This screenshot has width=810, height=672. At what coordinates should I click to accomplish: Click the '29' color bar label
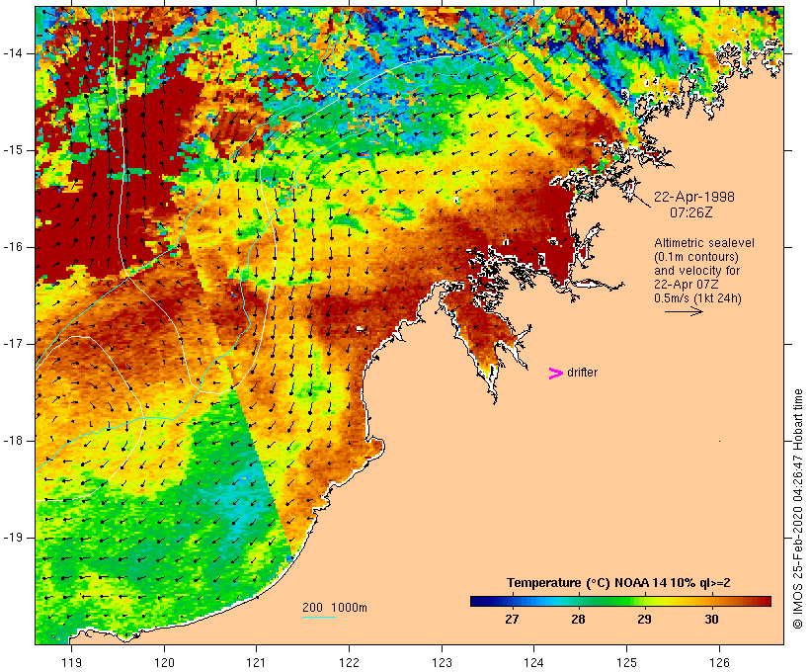pos(644,619)
